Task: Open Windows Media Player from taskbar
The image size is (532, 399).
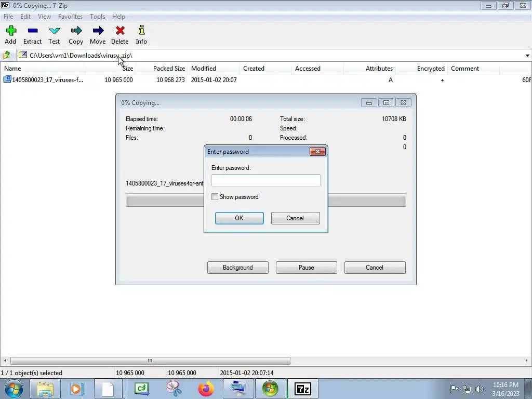Action: 77,389
